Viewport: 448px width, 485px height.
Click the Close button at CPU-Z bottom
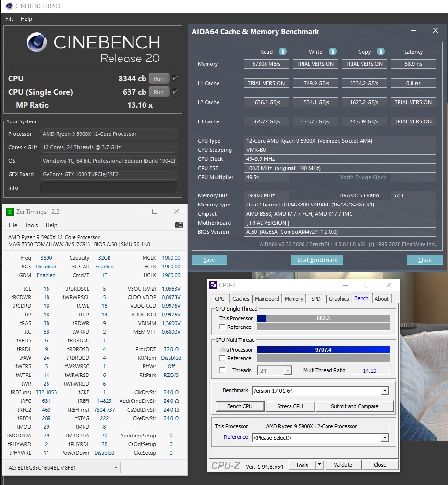click(380, 465)
